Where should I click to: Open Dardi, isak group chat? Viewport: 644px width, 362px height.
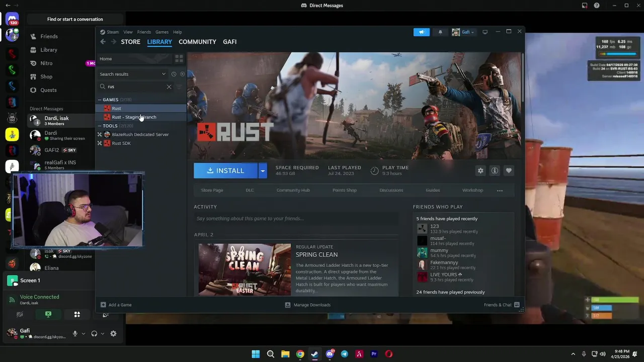coord(61,120)
